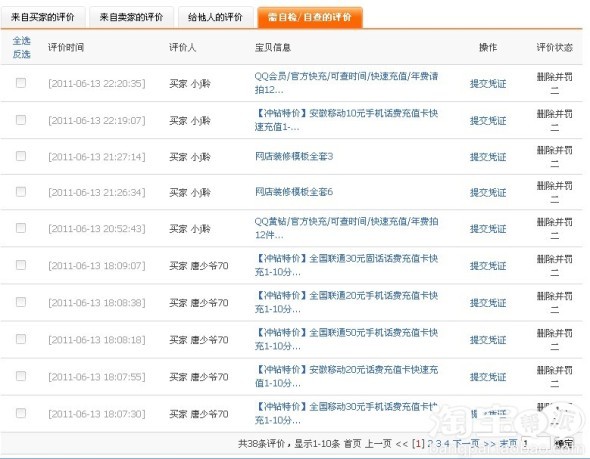Viewport: 590px width, 459px height.
Task: Open the 网店装修模板全套3 item link
Action: (x=294, y=156)
